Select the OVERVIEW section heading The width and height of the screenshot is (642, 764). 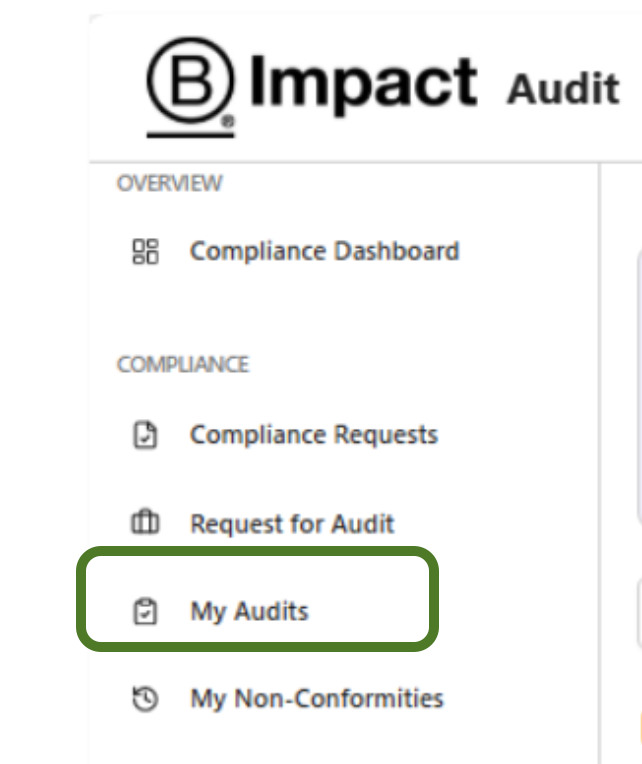pos(170,184)
